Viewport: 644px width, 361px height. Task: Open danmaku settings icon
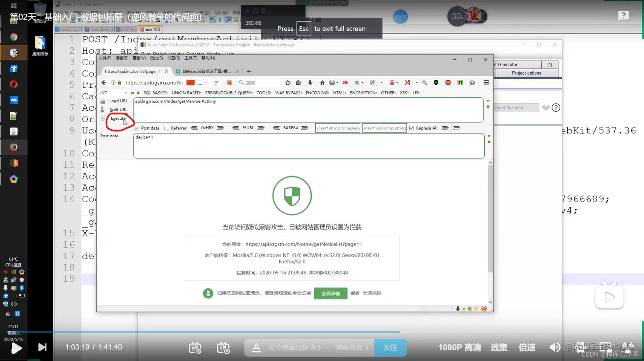tap(223, 348)
